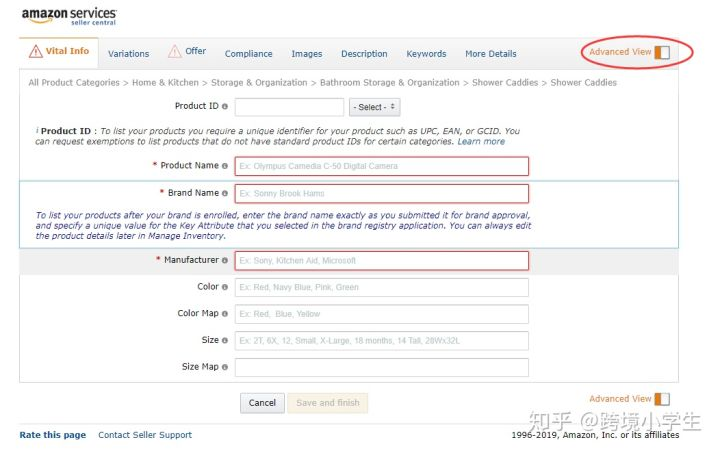Viewport: 720px width, 451px height.
Task: Open the Keywords tab
Action: tap(426, 54)
